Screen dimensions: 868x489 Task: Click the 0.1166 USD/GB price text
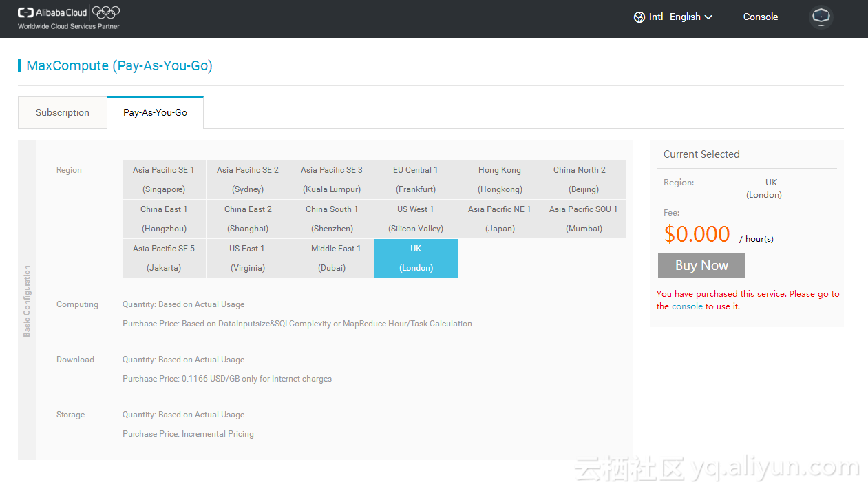tap(227, 379)
